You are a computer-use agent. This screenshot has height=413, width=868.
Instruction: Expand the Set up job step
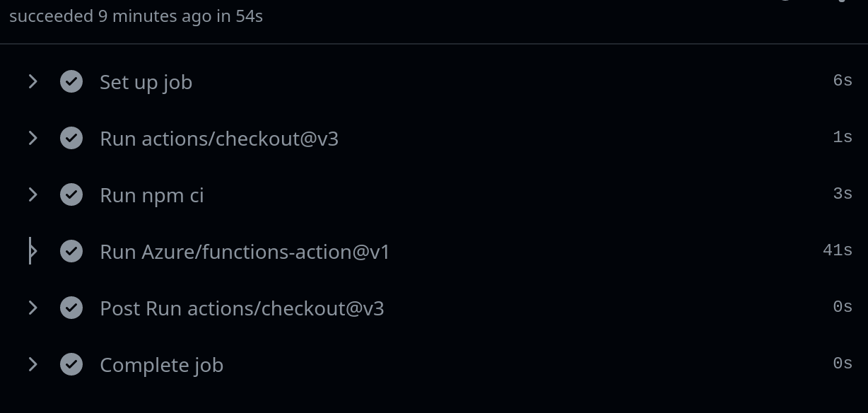coord(33,81)
